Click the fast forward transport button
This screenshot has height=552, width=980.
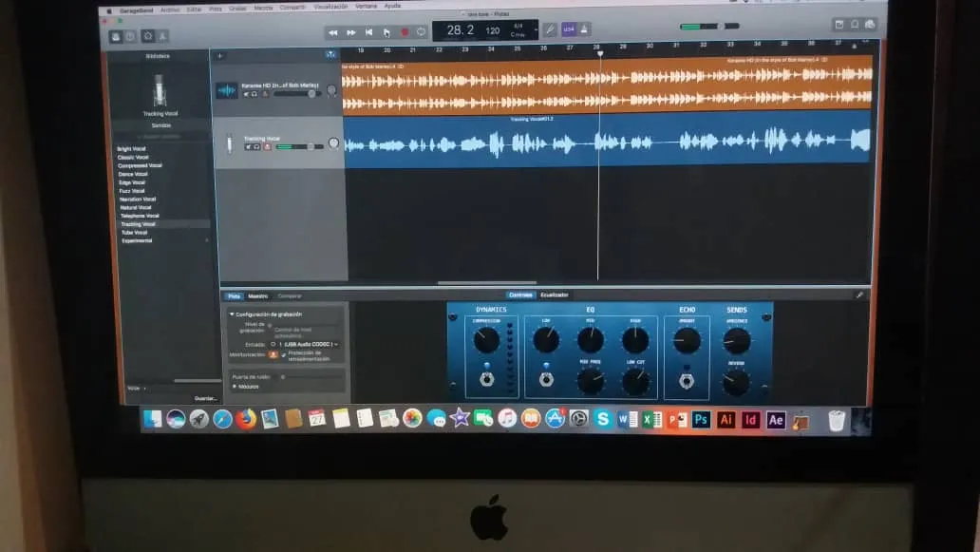[x=350, y=32]
